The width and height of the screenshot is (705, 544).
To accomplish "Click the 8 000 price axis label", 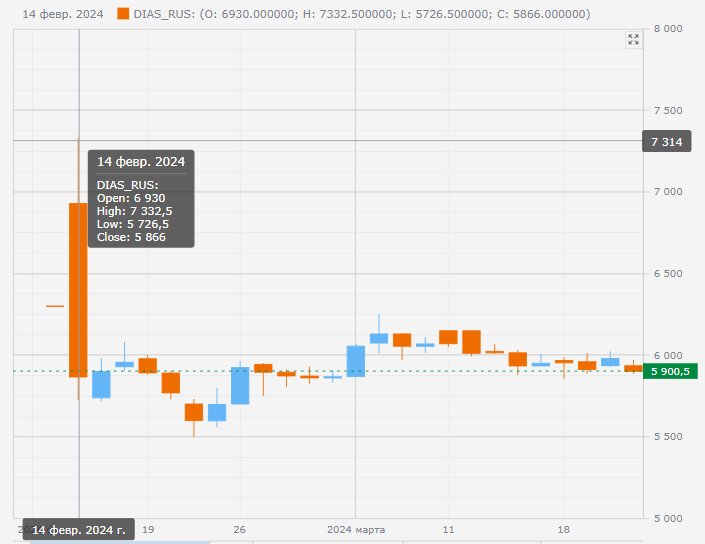I will (666, 29).
